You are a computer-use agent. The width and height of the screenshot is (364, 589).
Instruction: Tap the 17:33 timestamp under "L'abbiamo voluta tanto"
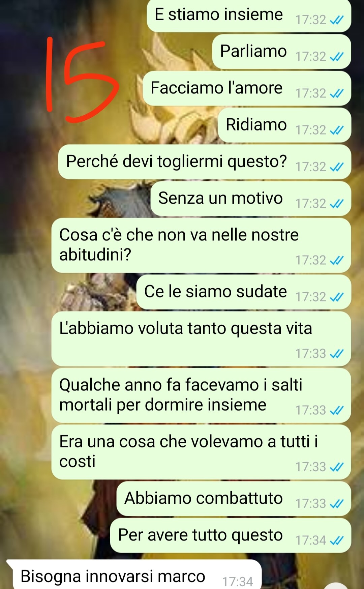click(310, 354)
